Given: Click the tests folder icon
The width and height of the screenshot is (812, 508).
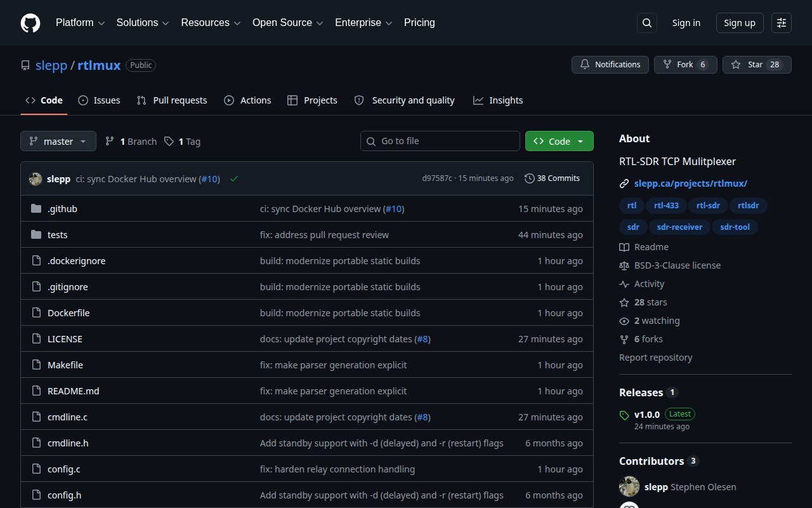Looking at the screenshot, I should pyautogui.click(x=36, y=235).
